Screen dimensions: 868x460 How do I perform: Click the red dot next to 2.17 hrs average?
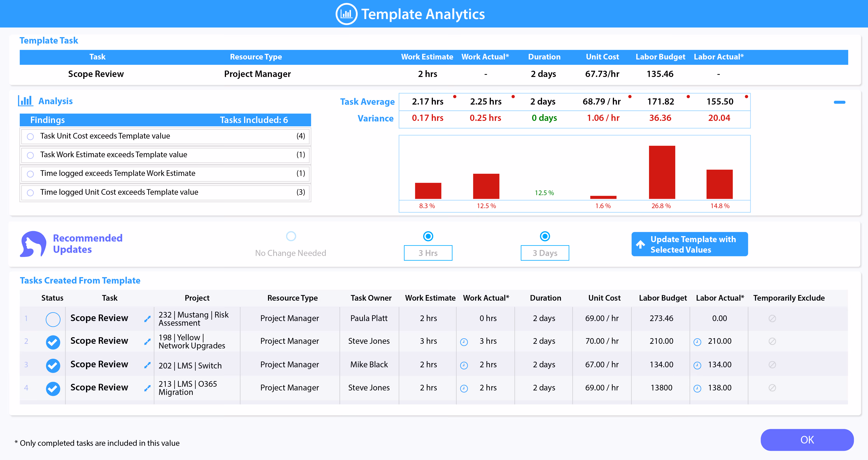455,97
